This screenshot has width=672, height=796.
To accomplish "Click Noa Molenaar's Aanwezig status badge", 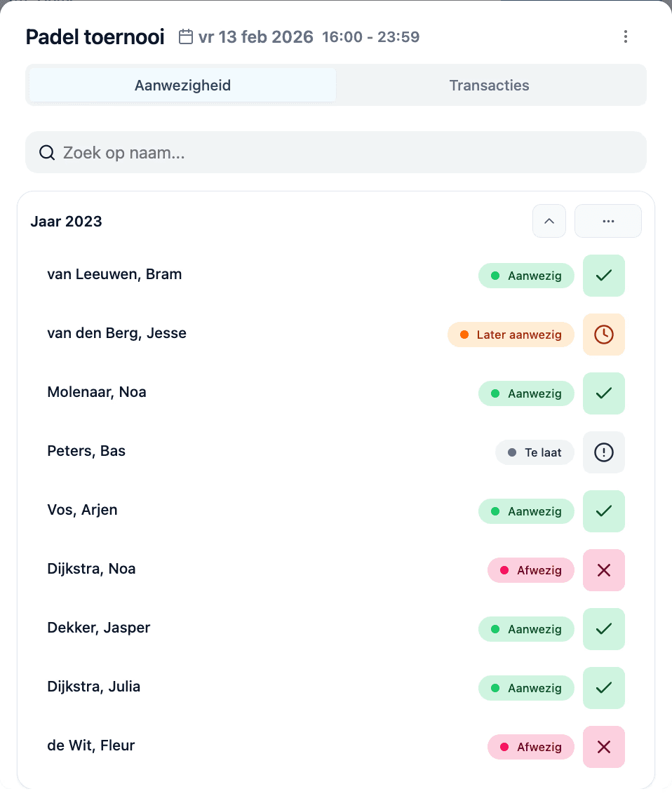I will pyautogui.click(x=526, y=393).
